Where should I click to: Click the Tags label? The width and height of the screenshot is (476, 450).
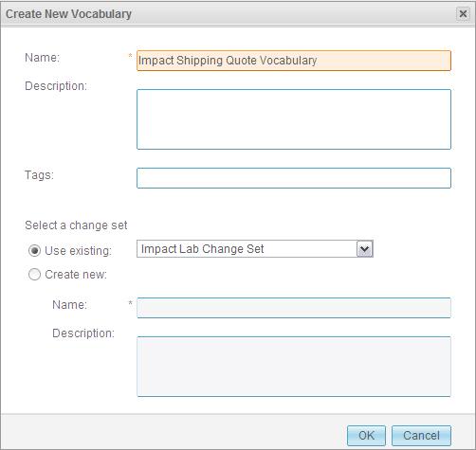(x=39, y=175)
